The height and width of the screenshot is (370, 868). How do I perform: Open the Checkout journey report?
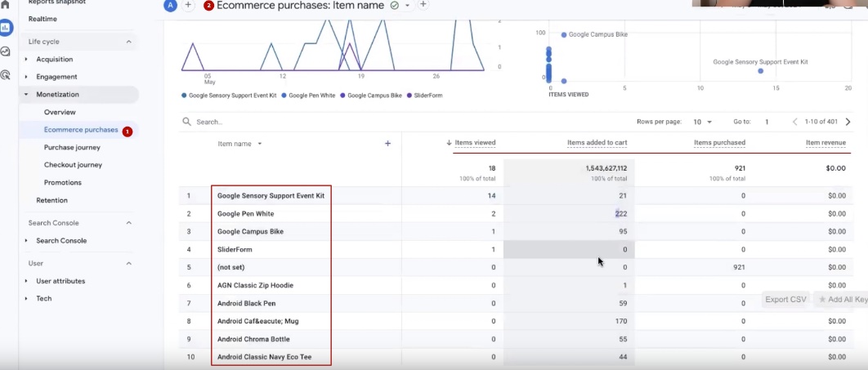[73, 165]
